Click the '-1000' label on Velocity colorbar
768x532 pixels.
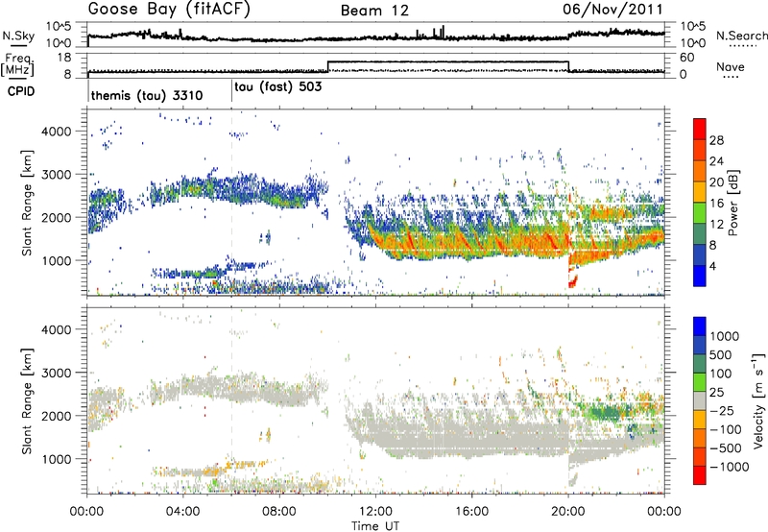point(729,467)
